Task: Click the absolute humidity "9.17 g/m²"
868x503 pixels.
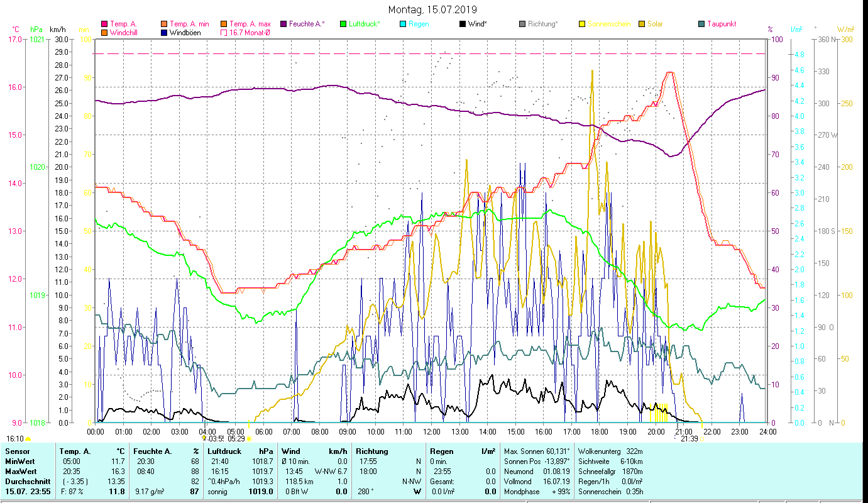Action: (x=150, y=491)
